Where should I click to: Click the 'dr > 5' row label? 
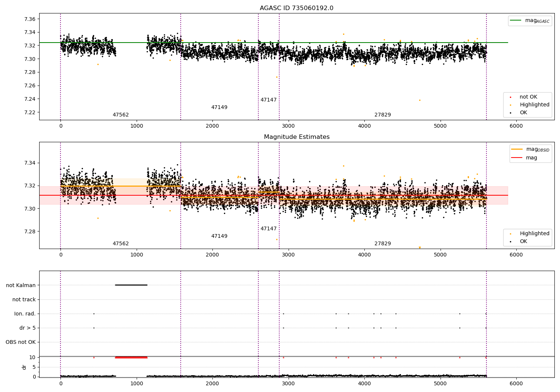click(28, 328)
